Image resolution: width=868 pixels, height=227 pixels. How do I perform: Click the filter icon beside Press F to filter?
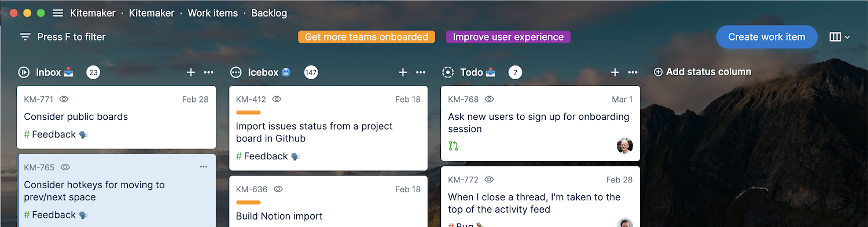coord(25,37)
